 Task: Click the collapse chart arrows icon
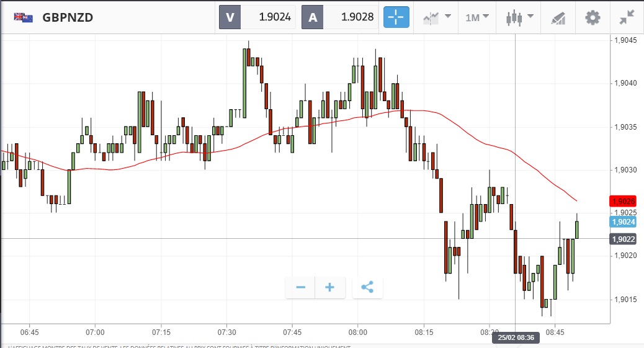point(627,17)
